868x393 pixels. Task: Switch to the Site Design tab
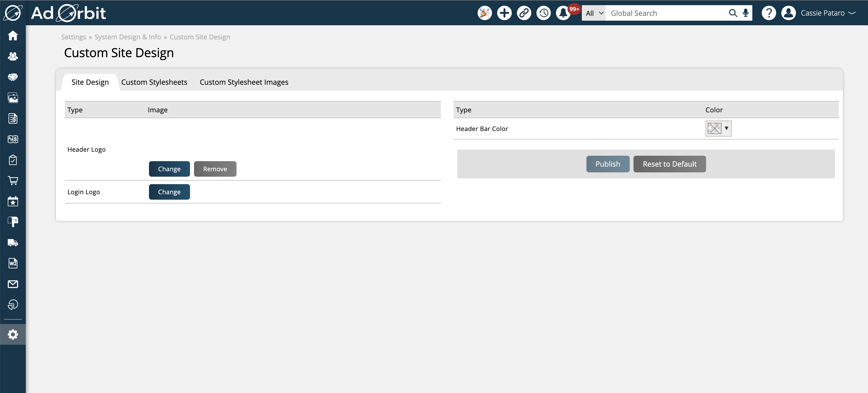(x=90, y=82)
